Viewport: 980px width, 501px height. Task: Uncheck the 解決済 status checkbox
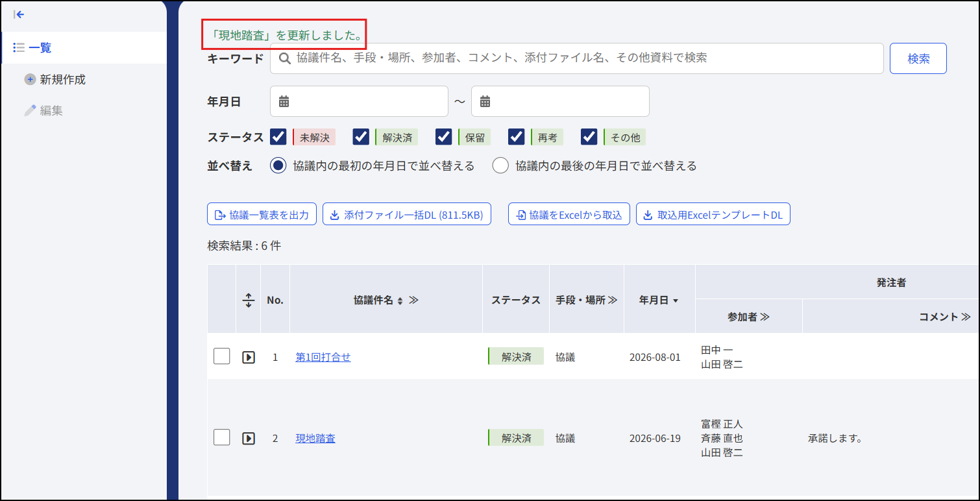tap(361, 137)
